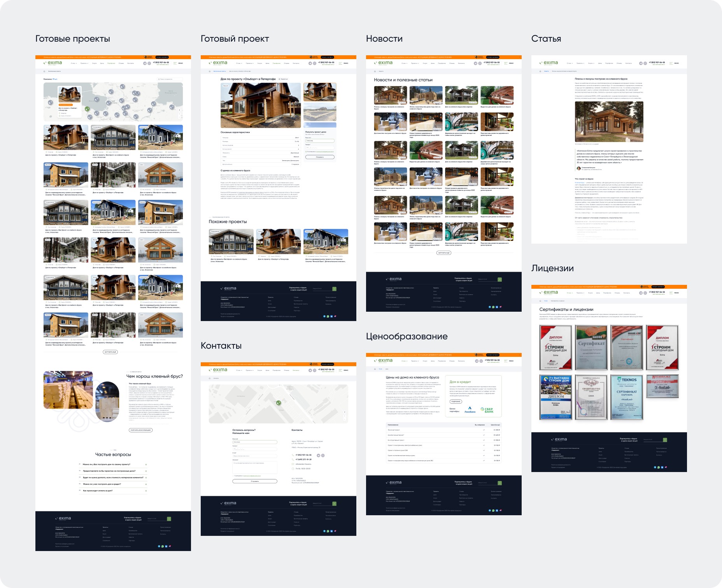Click Загрузить ещё button under news grid
The image size is (722, 588).
443,253
